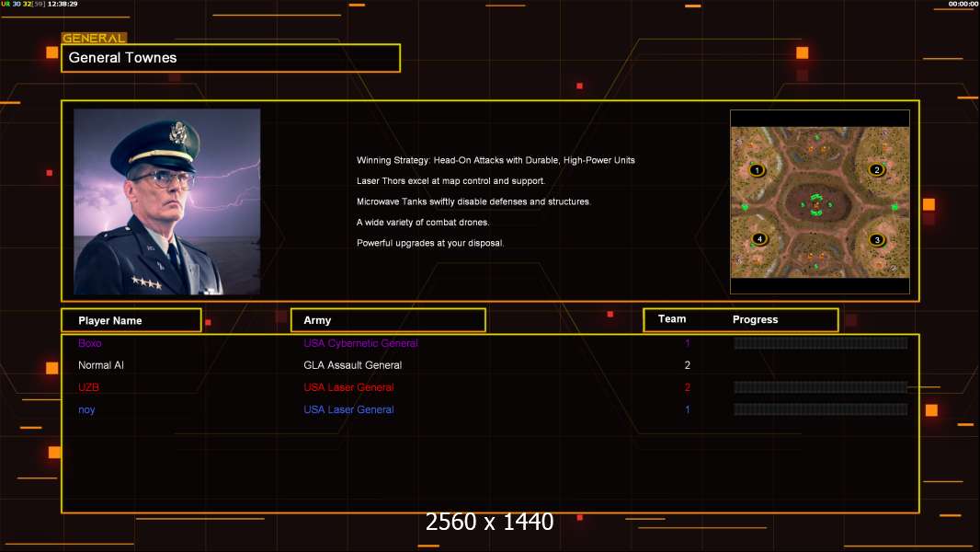980x552 pixels.
Task: Click the General Townes name field
Action: pyautogui.click(x=230, y=58)
